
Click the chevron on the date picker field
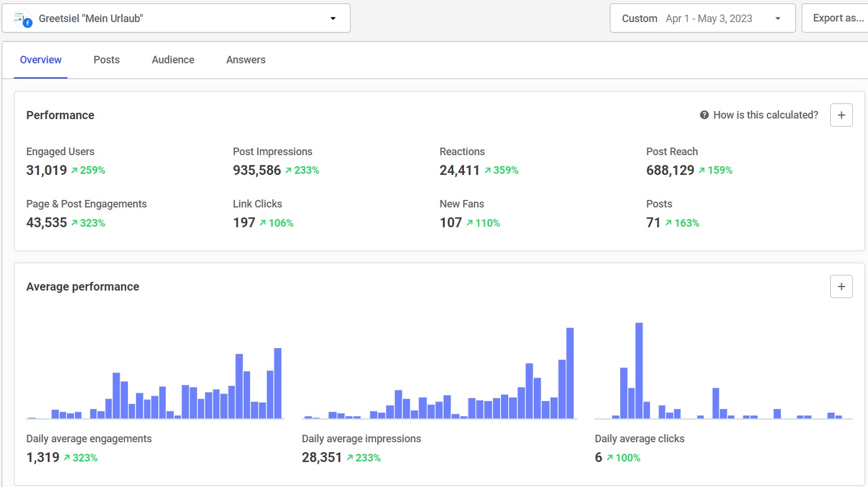(x=777, y=18)
